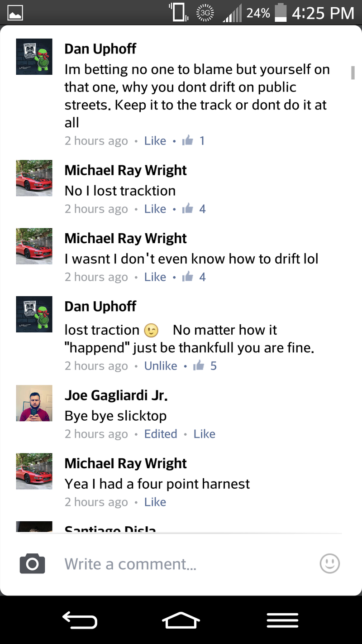Like the "don't even know how to drift" comment
The width and height of the screenshot is (362, 644).
155,277
